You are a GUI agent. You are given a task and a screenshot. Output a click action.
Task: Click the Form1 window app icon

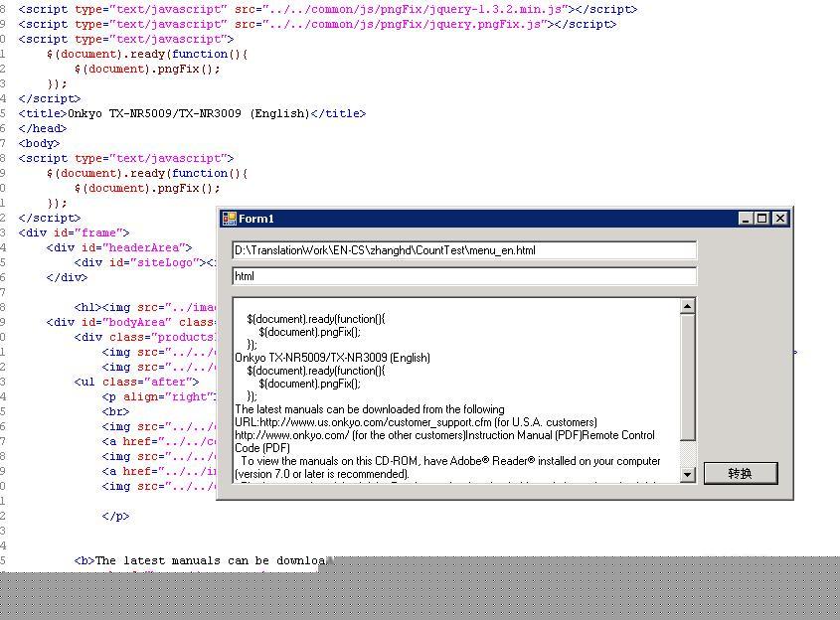[230, 219]
